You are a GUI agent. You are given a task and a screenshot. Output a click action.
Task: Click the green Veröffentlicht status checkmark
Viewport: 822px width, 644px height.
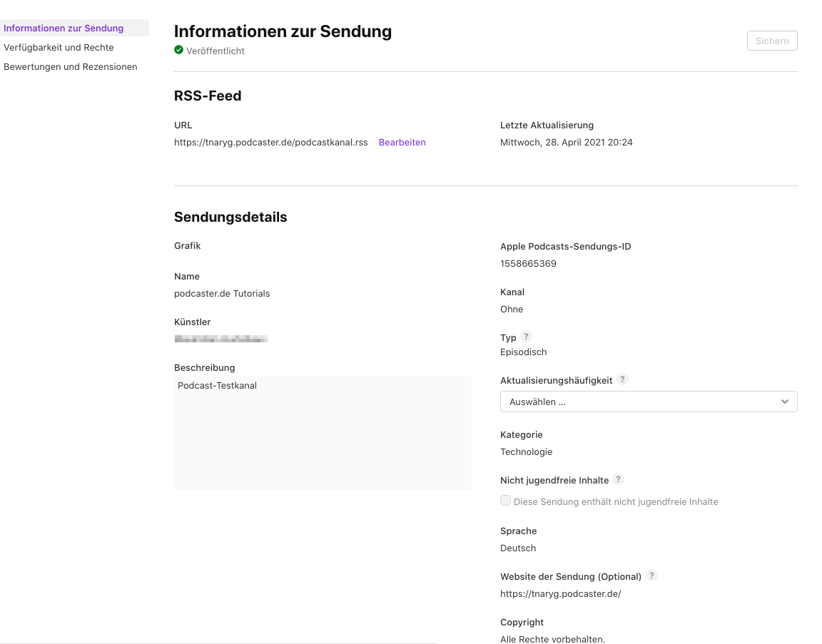[178, 50]
